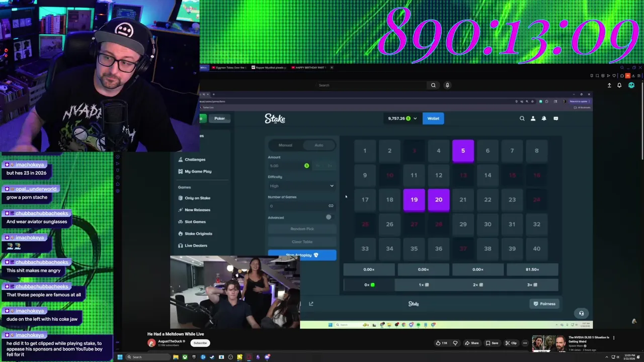Image resolution: width=644 pixels, height=362 pixels.
Task: Click the YouTube search magnifier button
Action: click(x=433, y=85)
